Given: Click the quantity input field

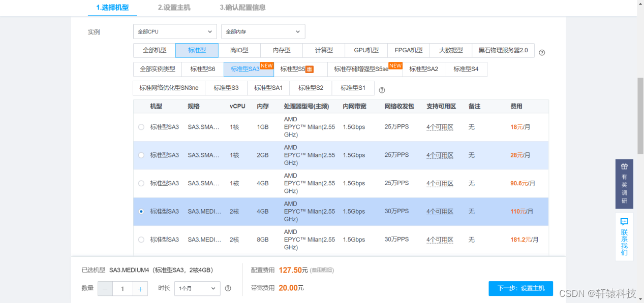Looking at the screenshot, I should (122, 288).
